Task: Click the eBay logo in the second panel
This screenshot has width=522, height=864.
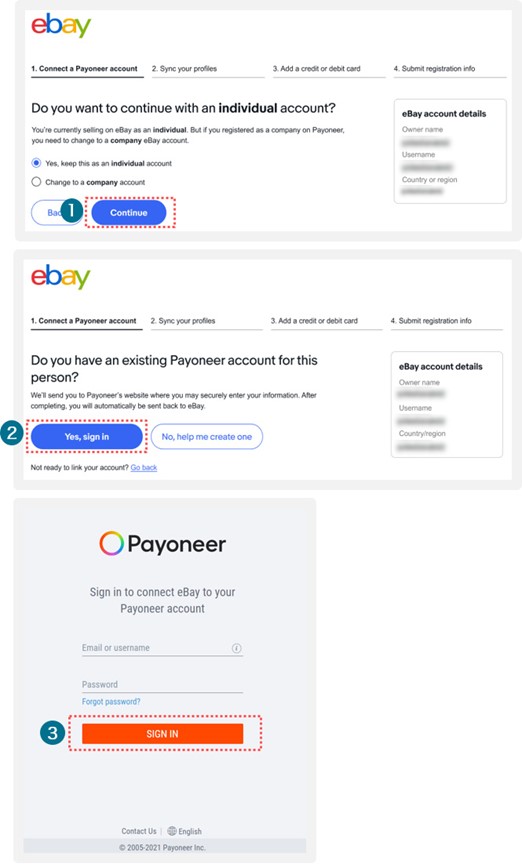Action: pos(61,277)
